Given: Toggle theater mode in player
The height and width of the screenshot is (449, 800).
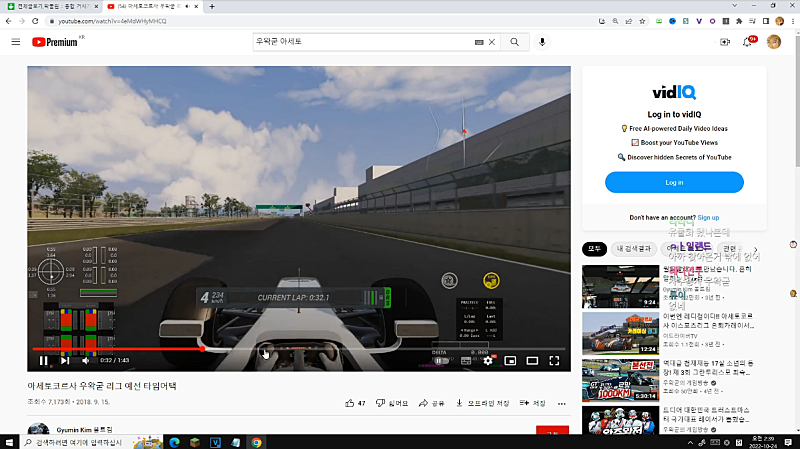Looking at the screenshot, I should (532, 361).
